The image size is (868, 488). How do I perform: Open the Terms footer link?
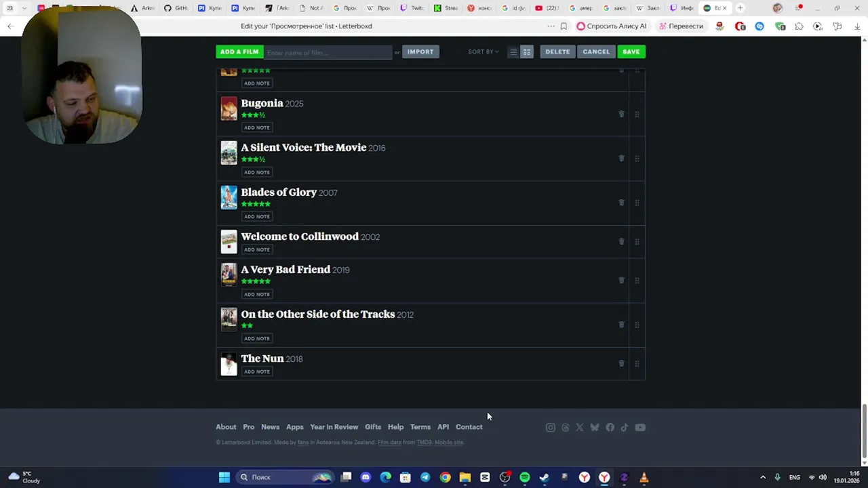point(420,427)
